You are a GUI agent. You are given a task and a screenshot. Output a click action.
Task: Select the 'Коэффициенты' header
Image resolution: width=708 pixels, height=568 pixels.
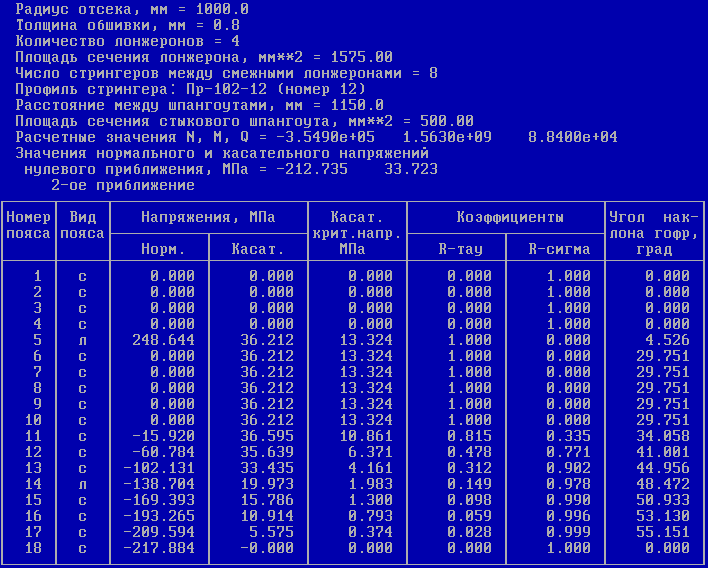(510, 218)
